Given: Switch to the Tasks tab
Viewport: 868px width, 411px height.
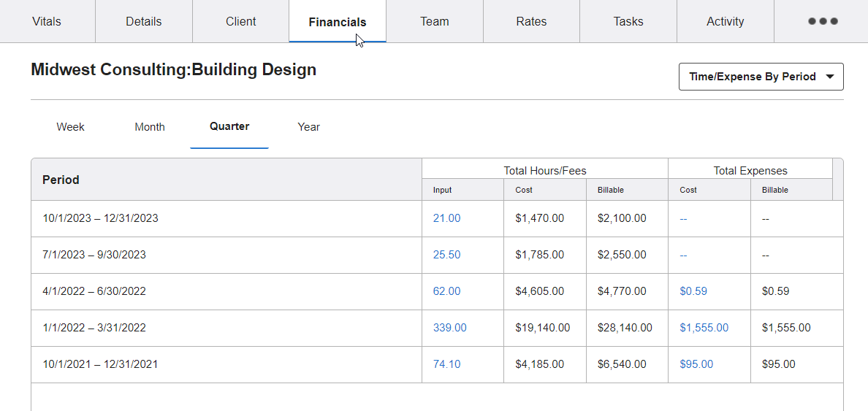Looking at the screenshot, I should point(628,21).
